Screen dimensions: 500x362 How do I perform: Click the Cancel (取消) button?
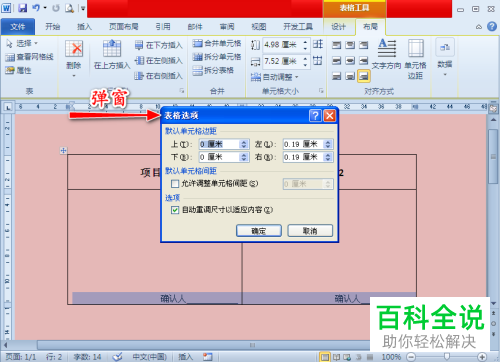pos(310,231)
